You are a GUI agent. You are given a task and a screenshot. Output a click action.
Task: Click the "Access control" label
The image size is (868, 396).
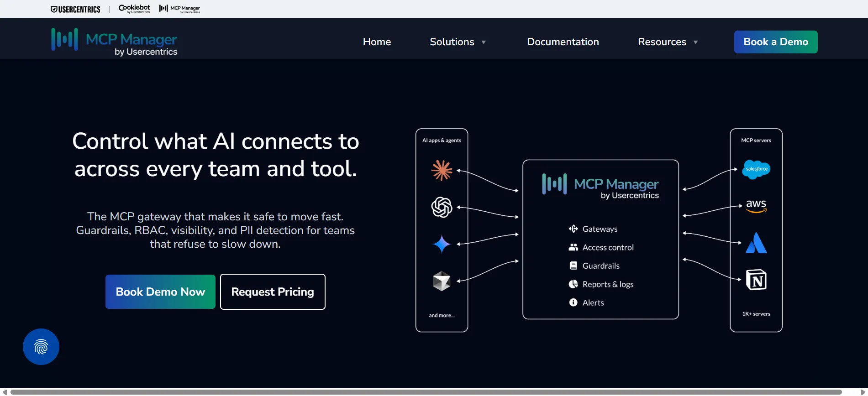608,247
